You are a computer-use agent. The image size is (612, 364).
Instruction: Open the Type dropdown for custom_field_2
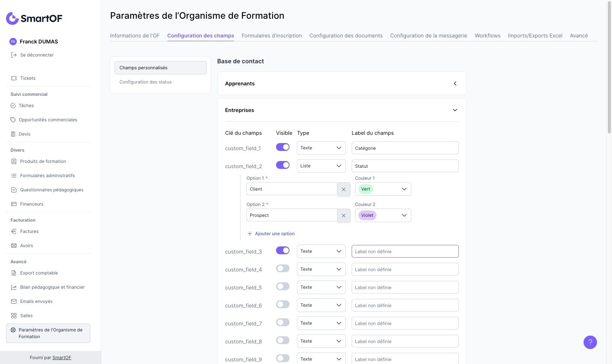click(x=321, y=166)
